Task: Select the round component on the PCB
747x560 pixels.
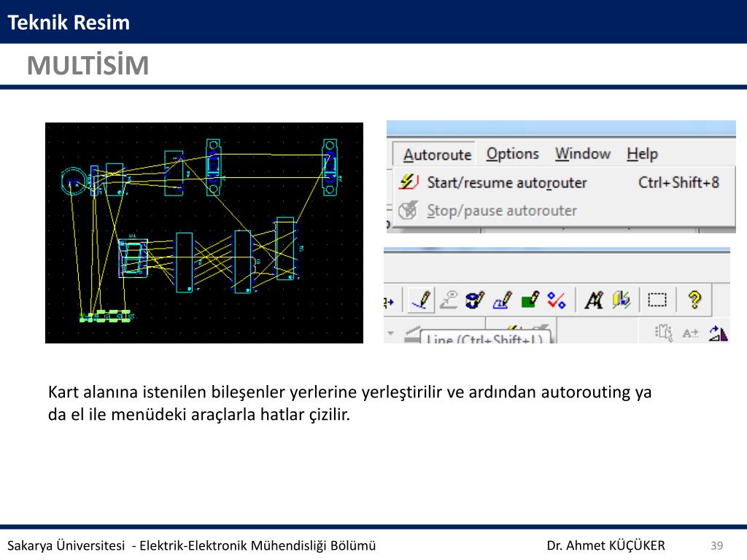Action: point(74,181)
